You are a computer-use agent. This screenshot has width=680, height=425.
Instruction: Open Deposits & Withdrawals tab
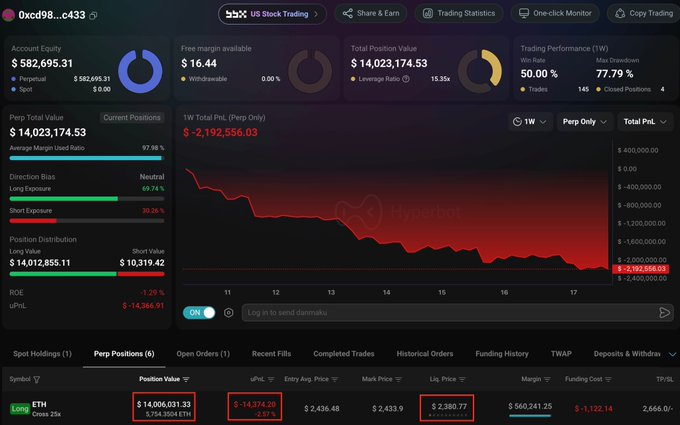[627, 354]
